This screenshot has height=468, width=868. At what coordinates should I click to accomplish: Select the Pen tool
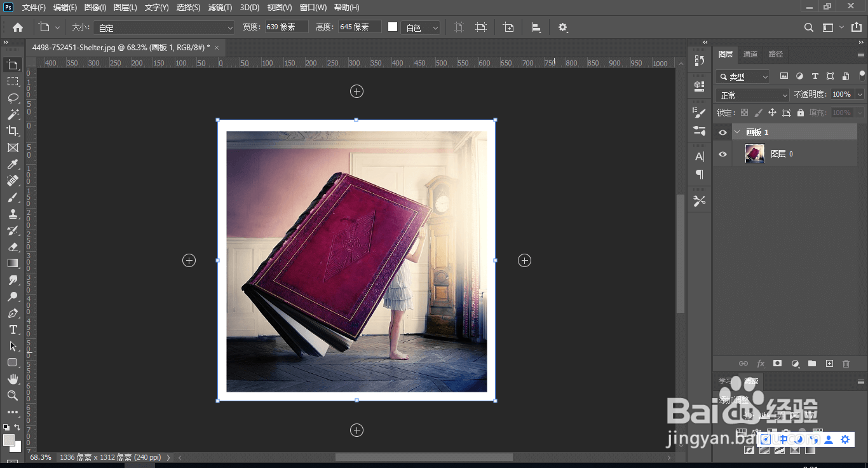click(13, 313)
